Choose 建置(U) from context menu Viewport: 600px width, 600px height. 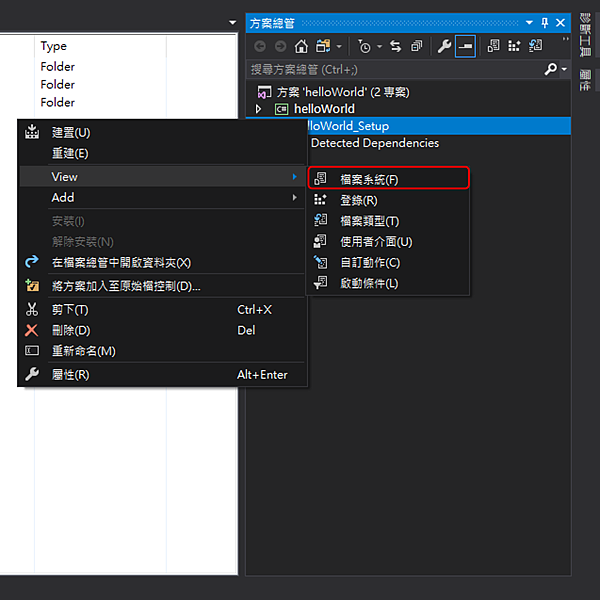[162, 133]
